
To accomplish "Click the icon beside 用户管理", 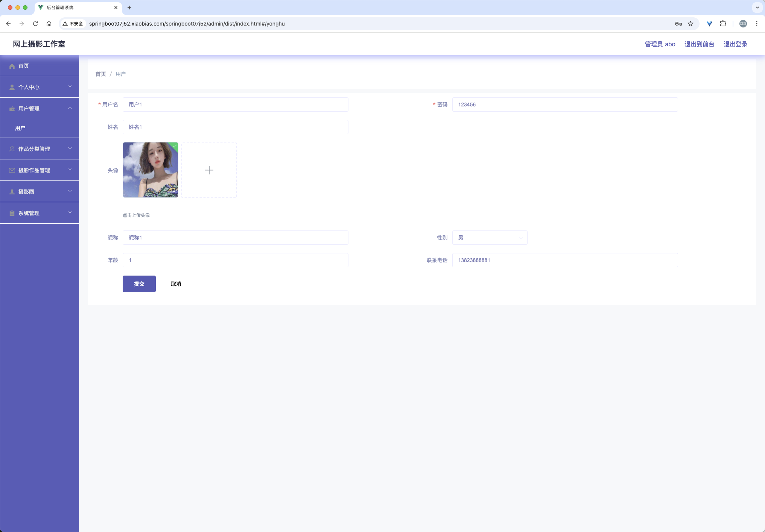I will tap(12, 109).
